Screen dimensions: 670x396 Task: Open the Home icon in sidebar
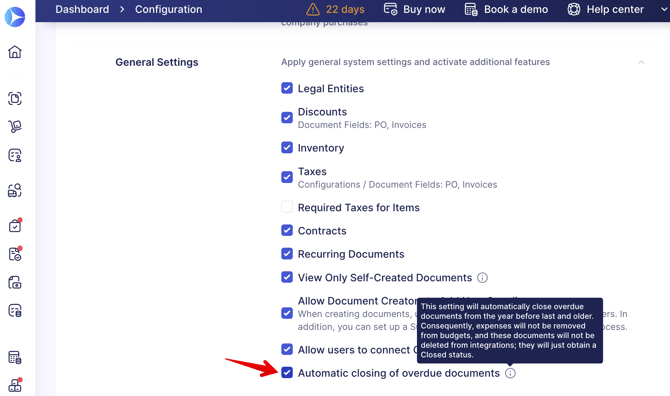[15, 52]
